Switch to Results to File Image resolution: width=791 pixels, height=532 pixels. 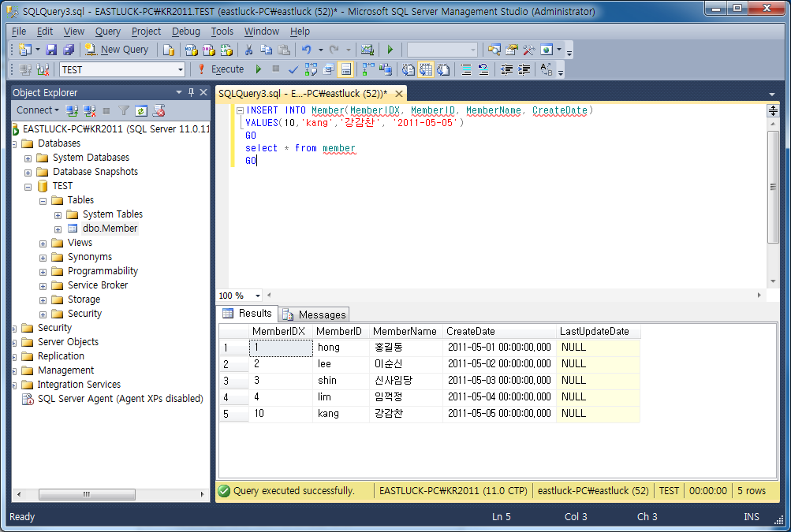tap(443, 69)
